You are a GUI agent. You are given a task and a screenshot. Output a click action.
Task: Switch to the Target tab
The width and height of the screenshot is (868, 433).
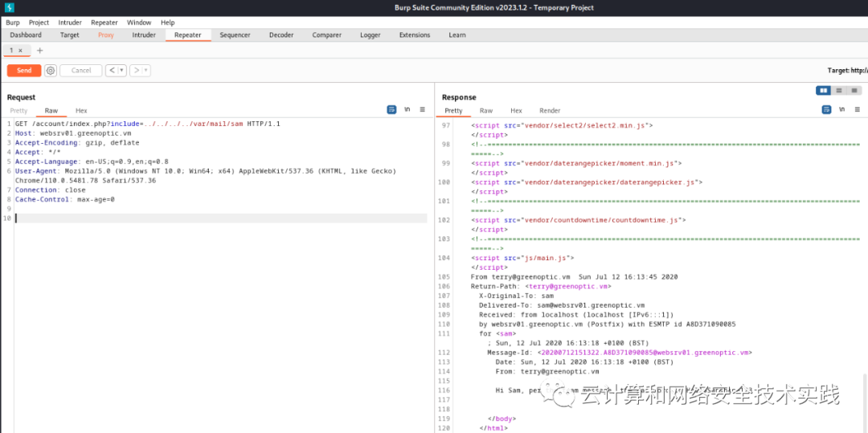coord(70,35)
